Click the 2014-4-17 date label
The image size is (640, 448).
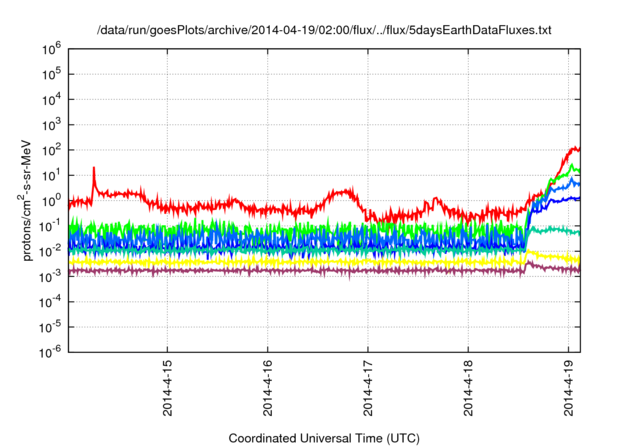click(368, 388)
